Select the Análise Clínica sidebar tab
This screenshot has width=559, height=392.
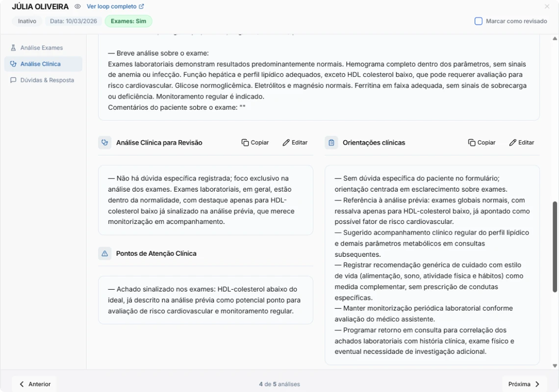(41, 64)
